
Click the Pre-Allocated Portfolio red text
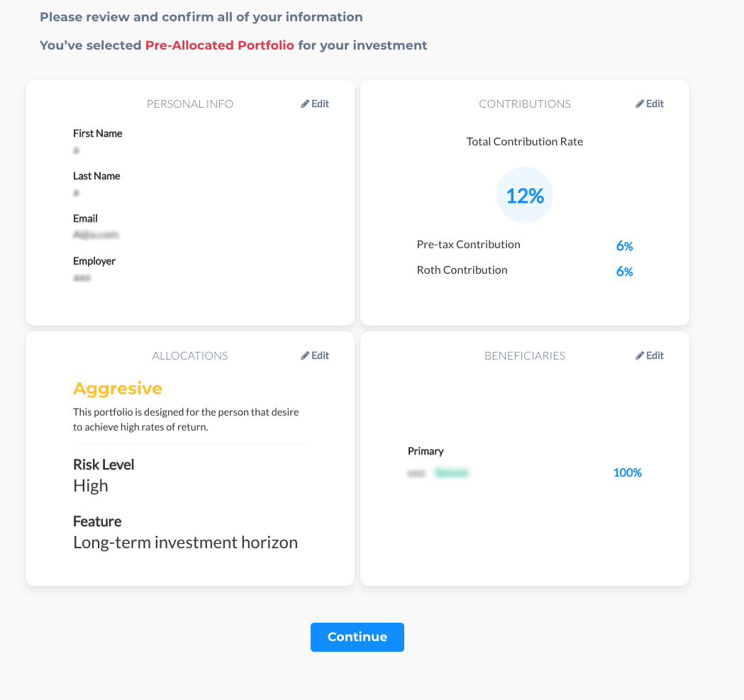[220, 45]
